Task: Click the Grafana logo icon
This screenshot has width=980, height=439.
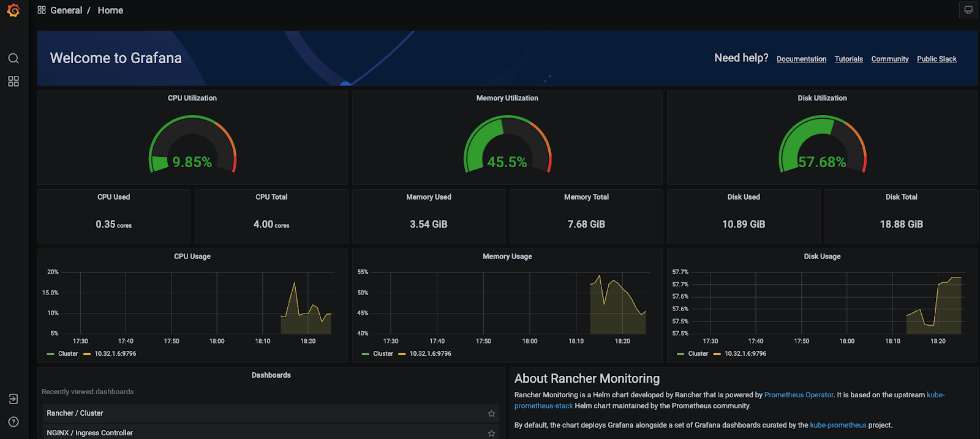Action: click(13, 10)
